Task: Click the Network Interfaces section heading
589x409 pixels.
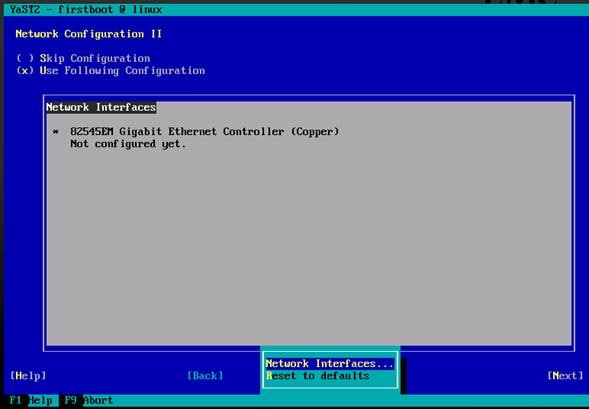Action: 101,107
